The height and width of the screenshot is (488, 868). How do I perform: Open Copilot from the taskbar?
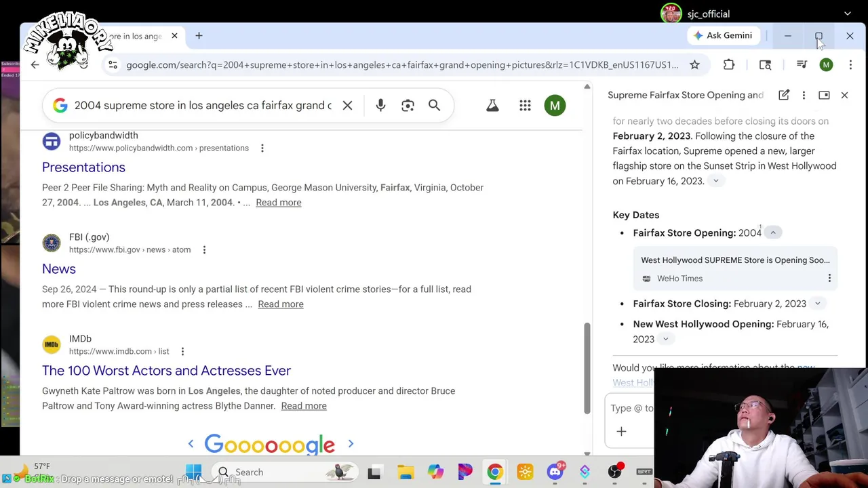pyautogui.click(x=435, y=472)
